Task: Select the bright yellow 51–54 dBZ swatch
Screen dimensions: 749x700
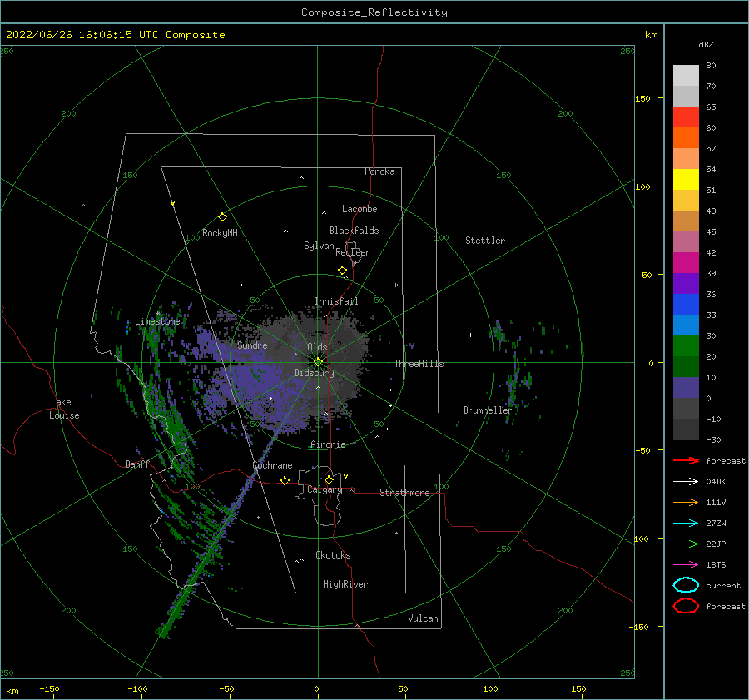Action: point(686,180)
